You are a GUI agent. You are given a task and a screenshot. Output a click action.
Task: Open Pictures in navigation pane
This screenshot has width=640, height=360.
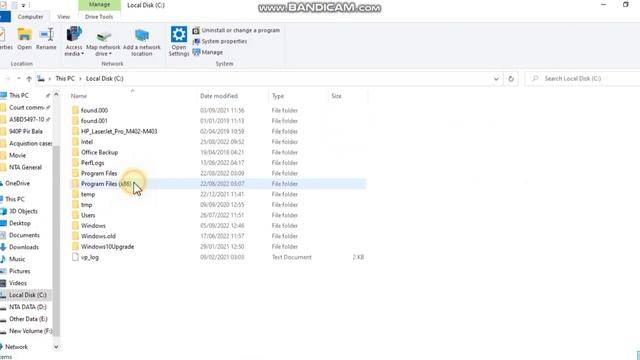click(x=19, y=271)
